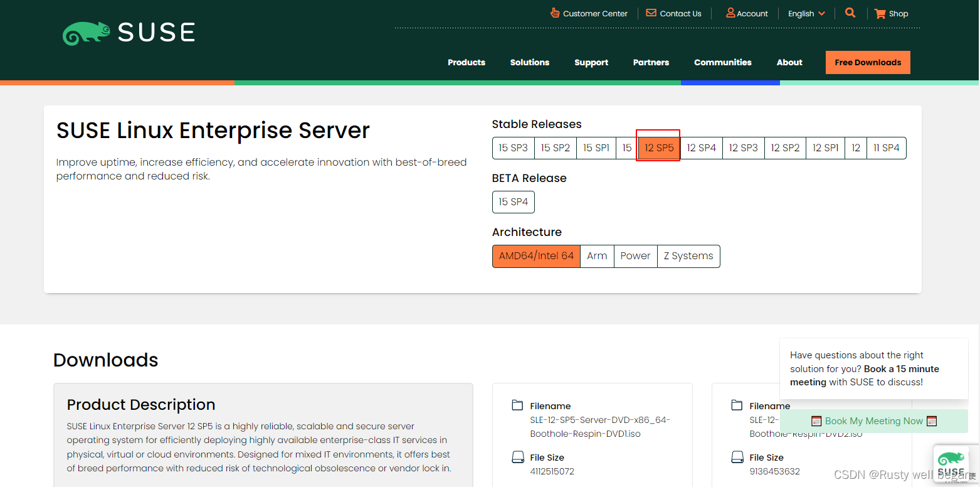Select AMD64/Intel 64 architecture
The width and height of the screenshot is (980, 487).
tap(537, 256)
